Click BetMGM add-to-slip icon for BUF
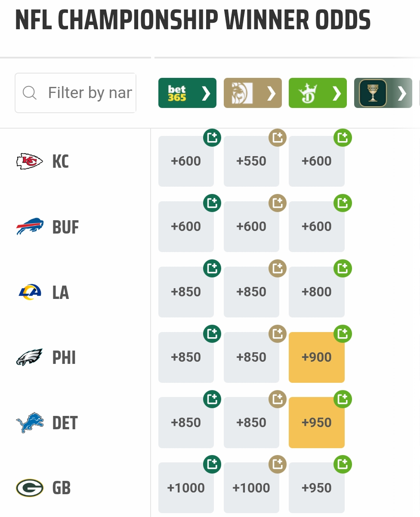Viewport: 420px width, 517px height. pos(278,203)
